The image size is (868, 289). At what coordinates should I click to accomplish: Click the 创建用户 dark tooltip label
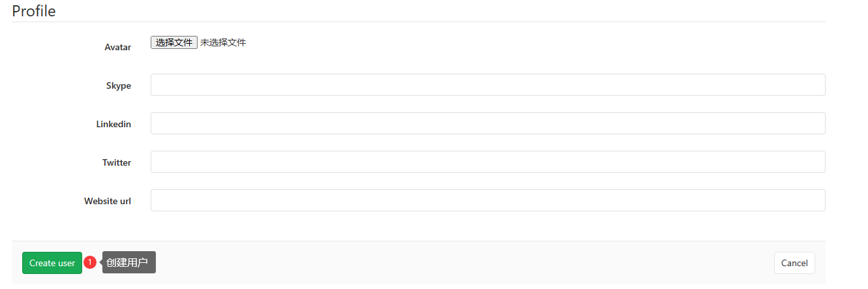(x=129, y=262)
